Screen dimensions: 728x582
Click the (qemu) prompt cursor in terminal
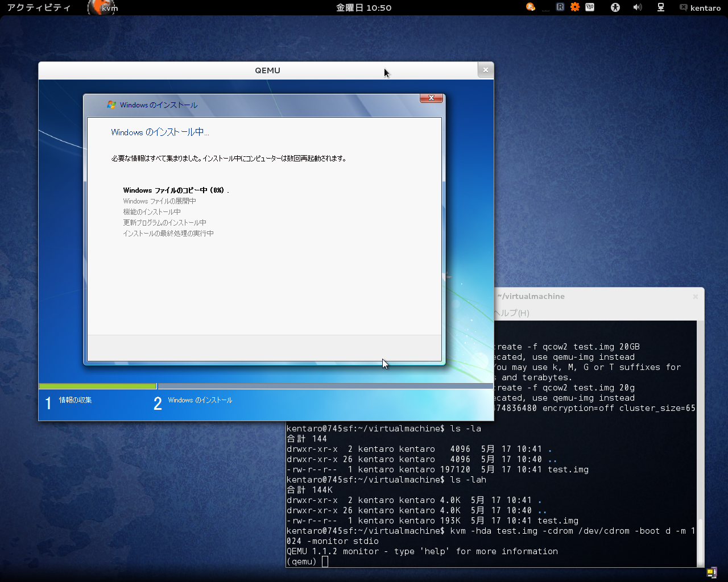point(325,562)
